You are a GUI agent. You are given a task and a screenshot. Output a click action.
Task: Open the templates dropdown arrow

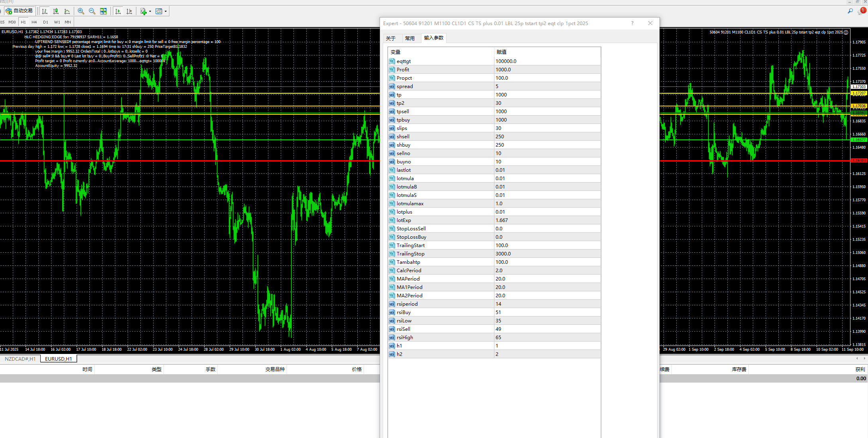(x=165, y=11)
